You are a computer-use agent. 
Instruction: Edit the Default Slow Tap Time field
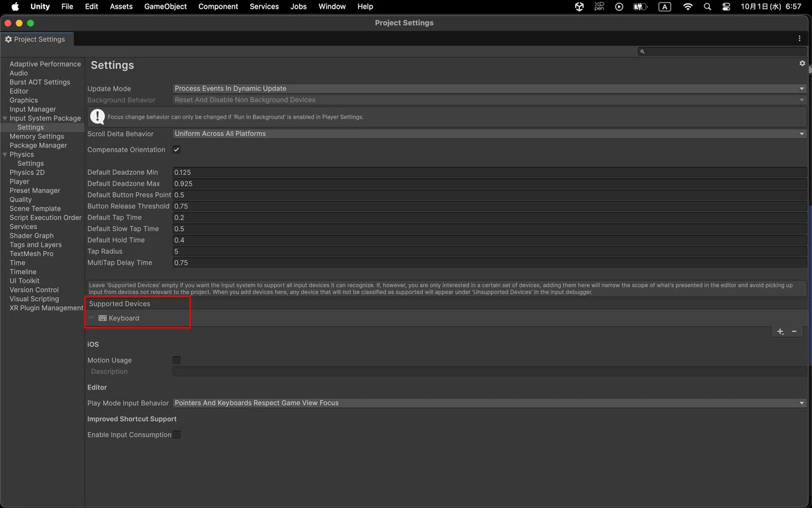[490, 229]
